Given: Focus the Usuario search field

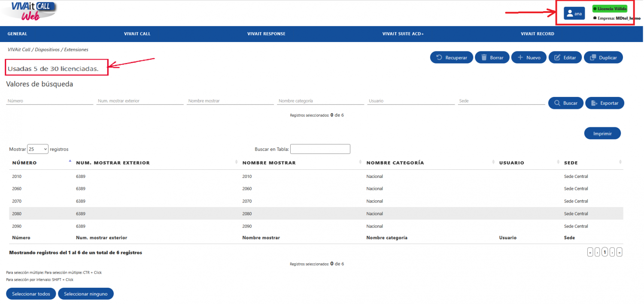Looking at the screenshot, I should tap(411, 101).
